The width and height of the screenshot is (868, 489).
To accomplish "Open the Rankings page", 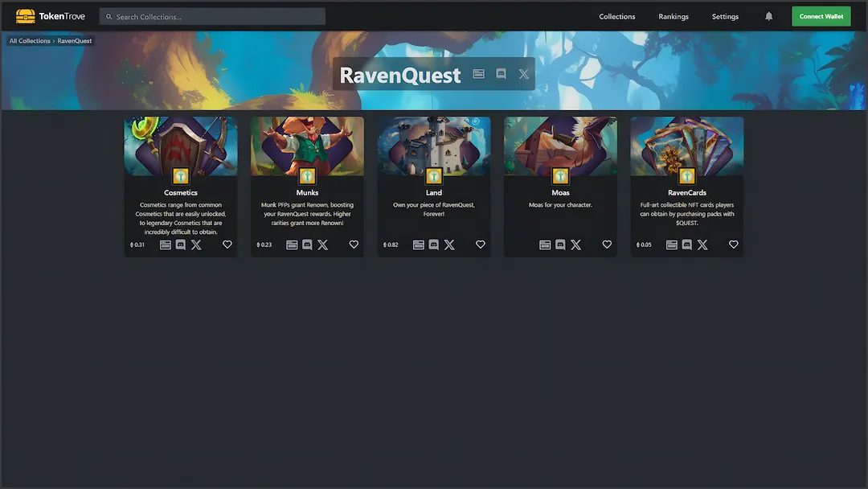I will coord(674,16).
